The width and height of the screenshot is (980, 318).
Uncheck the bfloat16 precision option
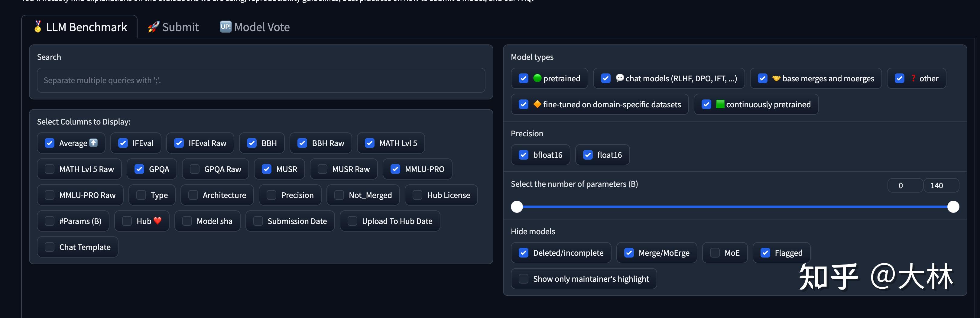524,155
